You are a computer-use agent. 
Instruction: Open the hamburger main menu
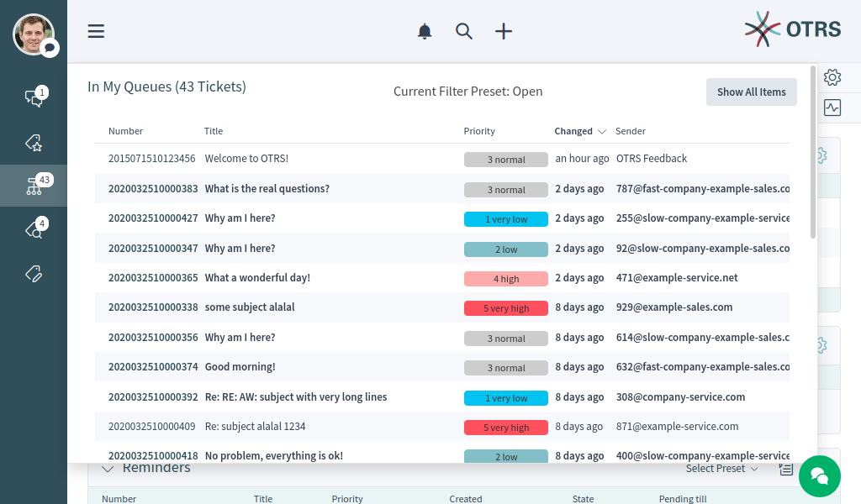tap(96, 31)
